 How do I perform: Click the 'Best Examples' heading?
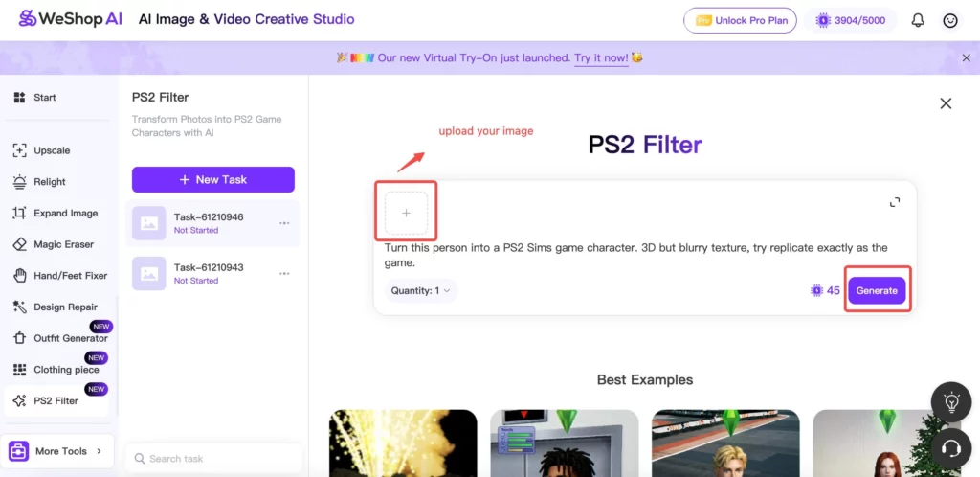pyautogui.click(x=645, y=379)
